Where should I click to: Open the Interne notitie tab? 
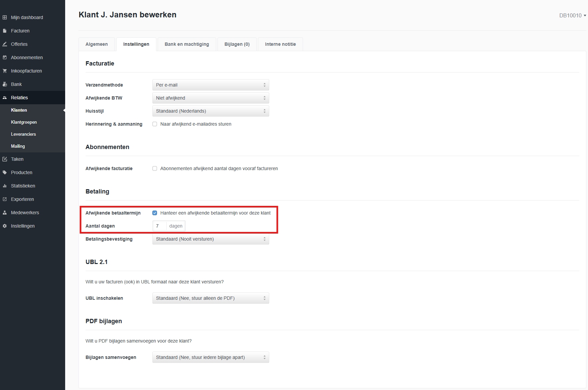click(x=280, y=44)
